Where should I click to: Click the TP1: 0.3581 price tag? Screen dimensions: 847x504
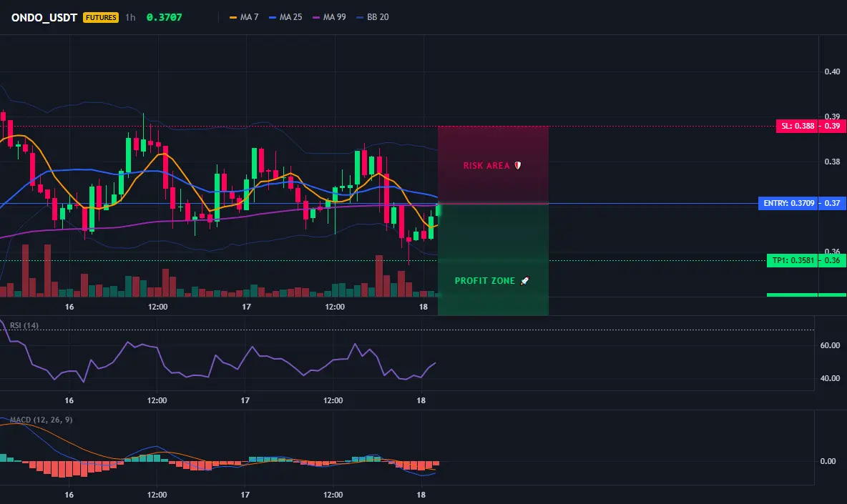(x=793, y=261)
